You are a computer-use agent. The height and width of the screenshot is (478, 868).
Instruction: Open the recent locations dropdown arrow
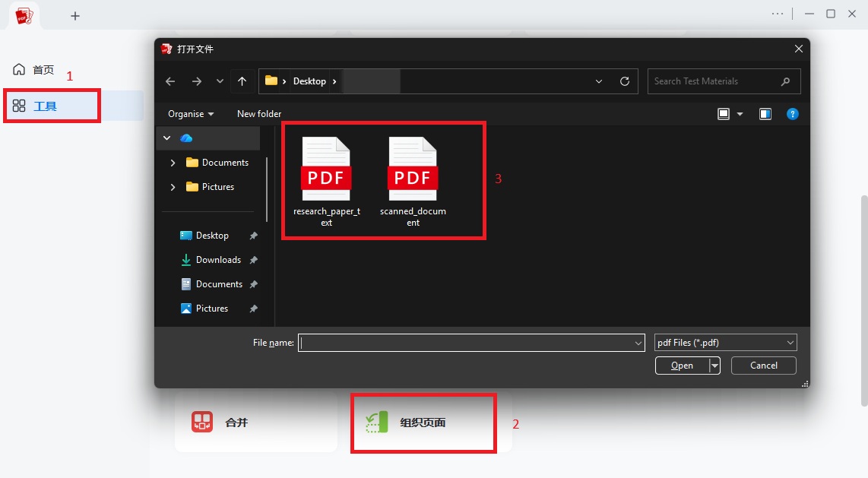(220, 81)
